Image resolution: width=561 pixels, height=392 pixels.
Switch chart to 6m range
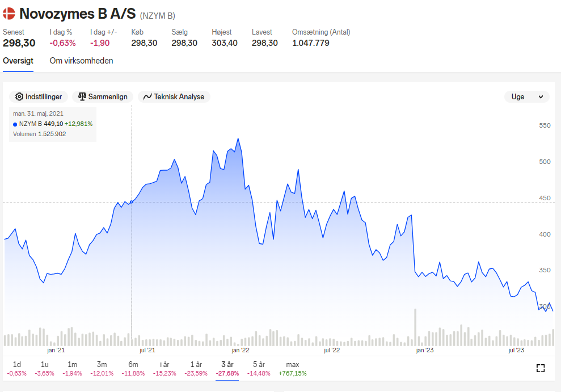(x=133, y=368)
